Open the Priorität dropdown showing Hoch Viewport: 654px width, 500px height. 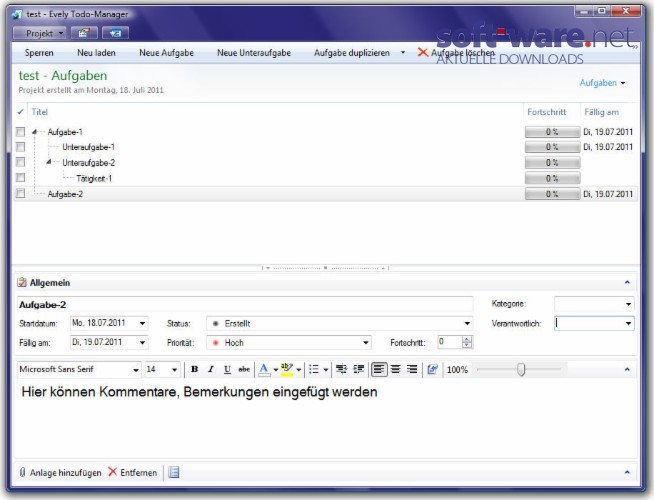pos(366,343)
